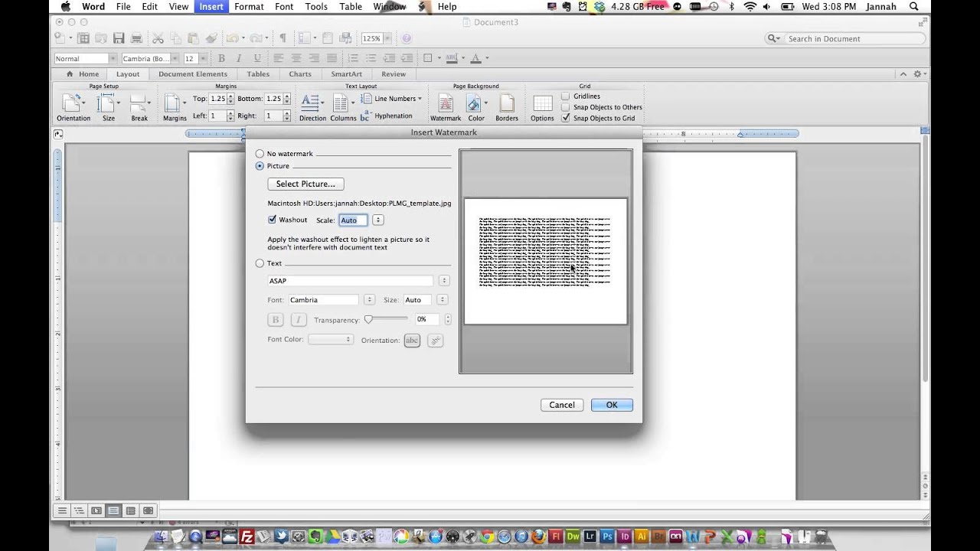Click the Word help question mark icon
The height and width of the screenshot is (551, 980).
pos(407,38)
